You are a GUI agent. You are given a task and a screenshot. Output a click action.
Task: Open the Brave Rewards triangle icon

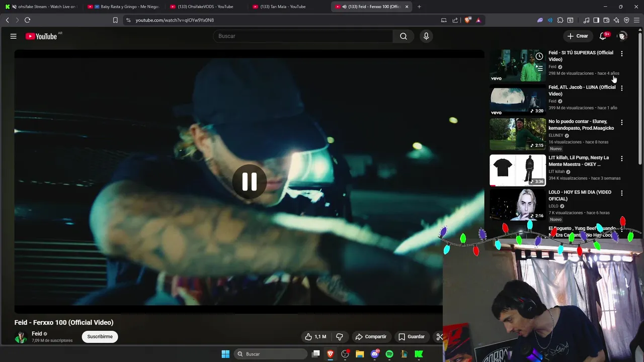pyautogui.click(x=478, y=20)
